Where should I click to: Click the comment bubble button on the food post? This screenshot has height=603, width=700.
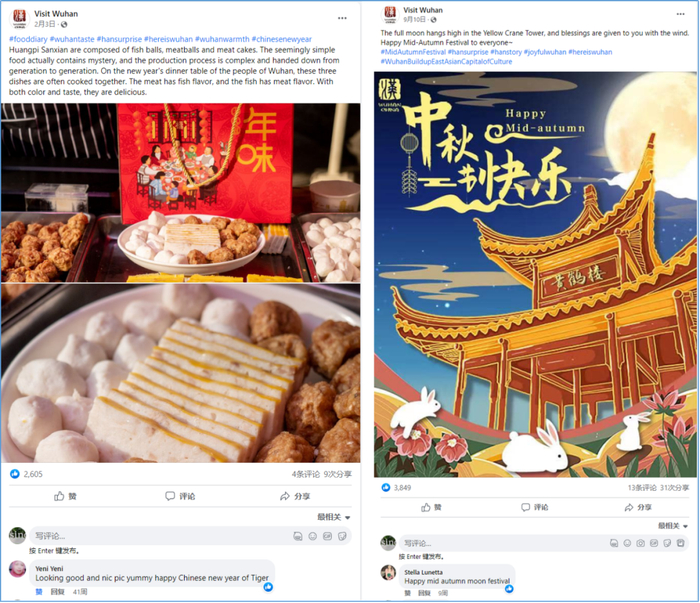[180, 496]
